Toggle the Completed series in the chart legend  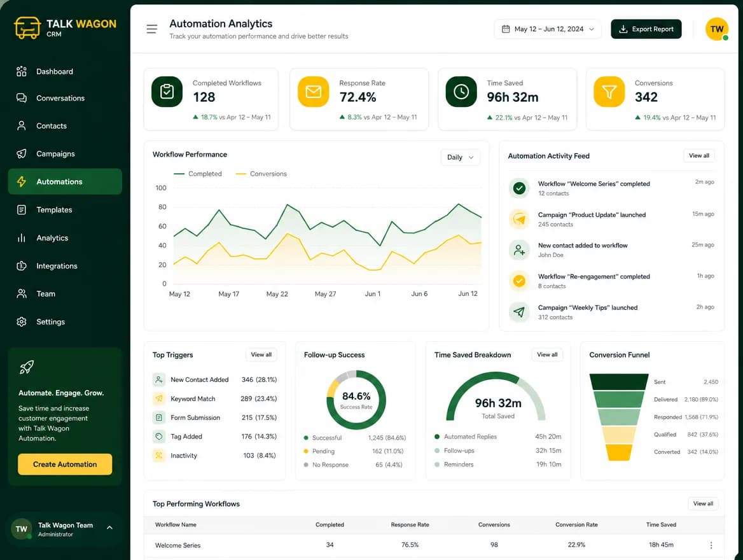[x=198, y=174]
